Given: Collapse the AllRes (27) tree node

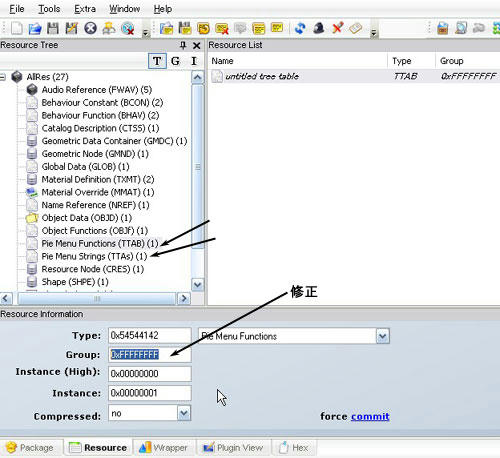Looking at the screenshot, I should (2, 77).
